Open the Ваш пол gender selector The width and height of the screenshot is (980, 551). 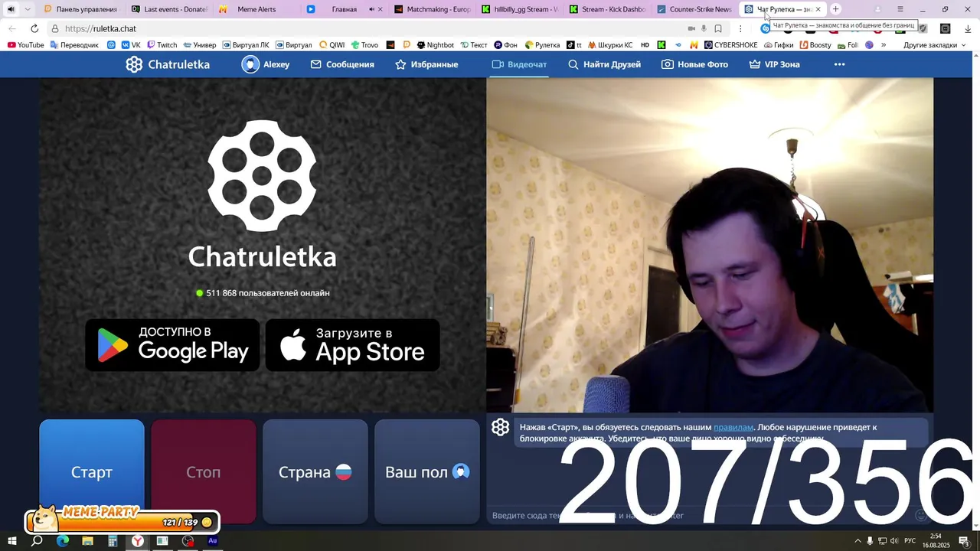(427, 471)
